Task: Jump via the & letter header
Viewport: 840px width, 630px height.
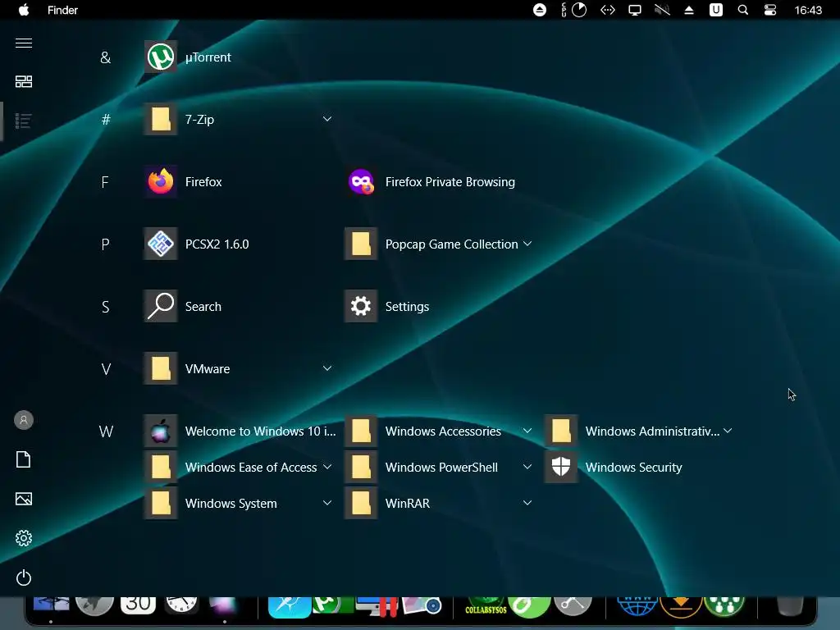Action: tap(106, 57)
